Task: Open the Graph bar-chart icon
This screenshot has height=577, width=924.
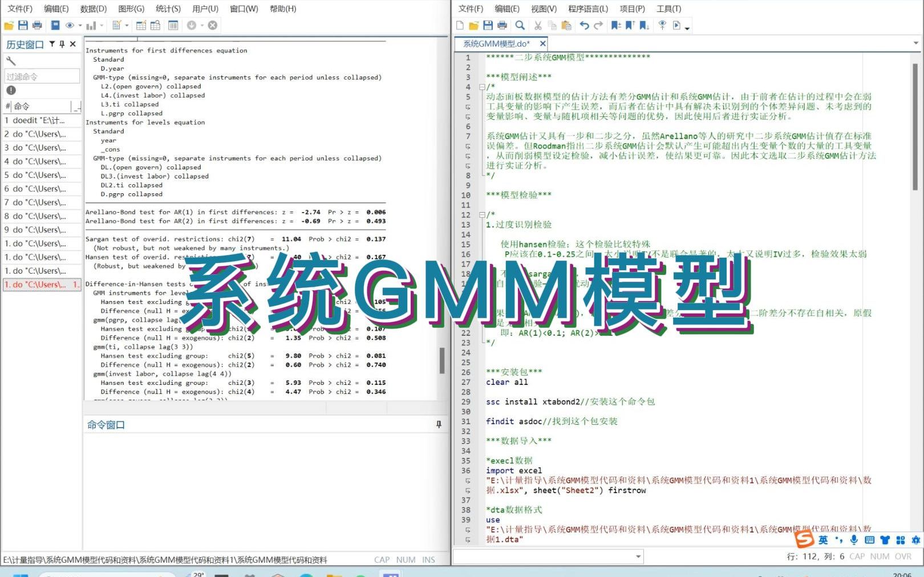Action: (x=91, y=25)
